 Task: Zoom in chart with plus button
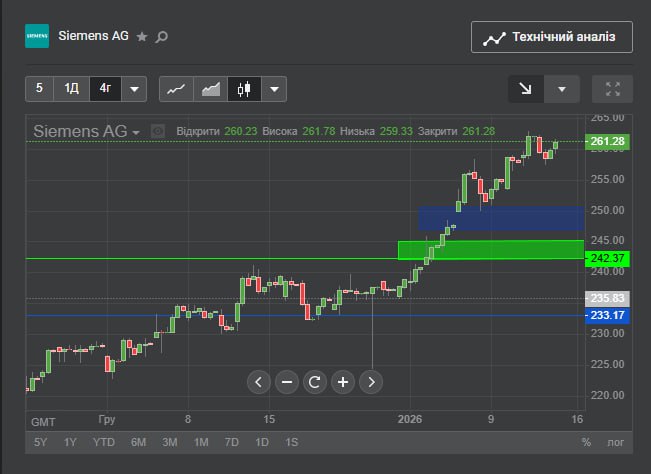coord(343,381)
